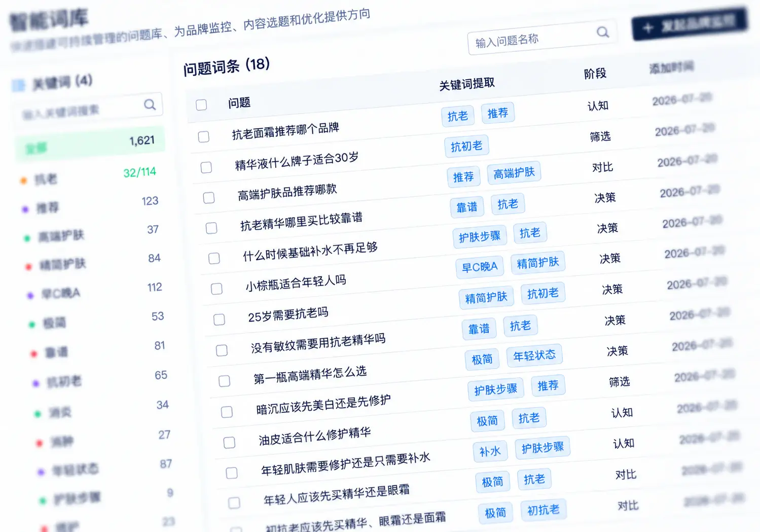This screenshot has width=760, height=532.
Task: Check the box for 抗老面霜推荐哪个品牌
Action: click(x=204, y=136)
